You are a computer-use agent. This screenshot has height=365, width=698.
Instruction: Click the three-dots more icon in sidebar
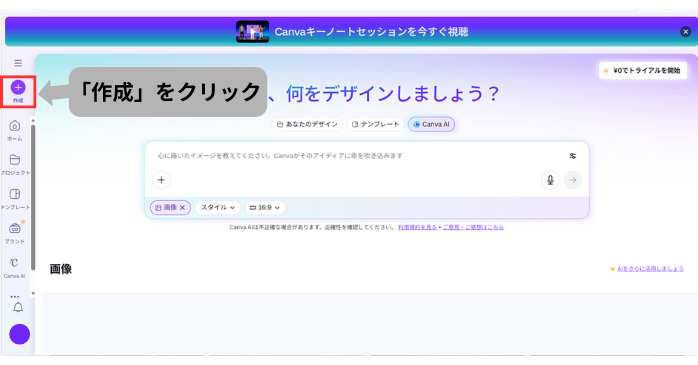pos(15,296)
